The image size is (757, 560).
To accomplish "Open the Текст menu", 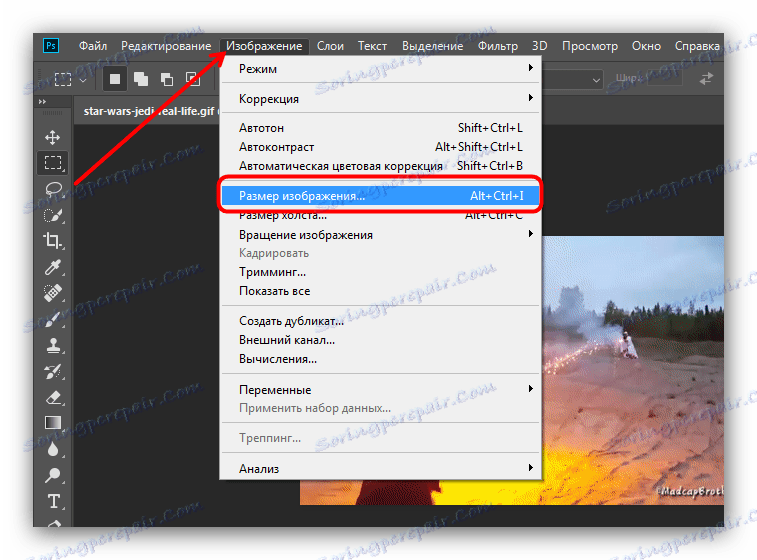I will pyautogui.click(x=372, y=46).
